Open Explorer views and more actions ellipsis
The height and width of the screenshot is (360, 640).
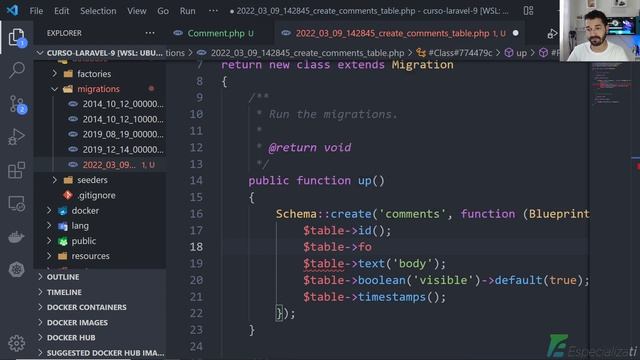[150, 33]
